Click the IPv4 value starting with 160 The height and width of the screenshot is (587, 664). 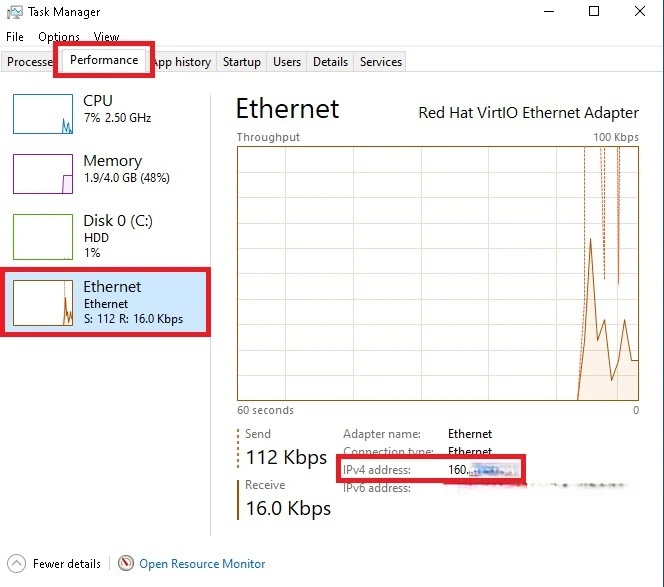pyautogui.click(x=483, y=470)
